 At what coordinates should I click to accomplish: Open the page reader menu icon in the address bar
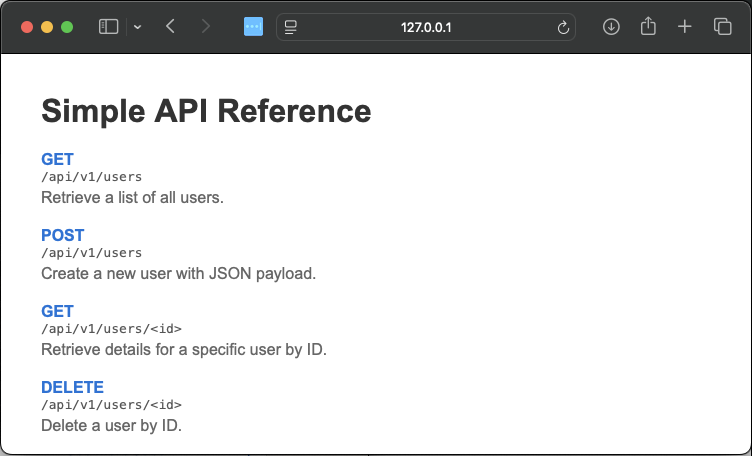coord(291,27)
